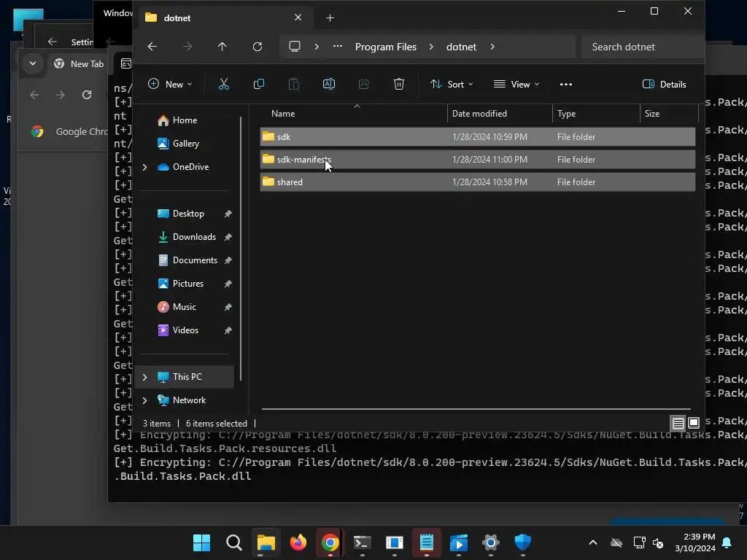Open Notepad from the taskbar

[x=426, y=542]
